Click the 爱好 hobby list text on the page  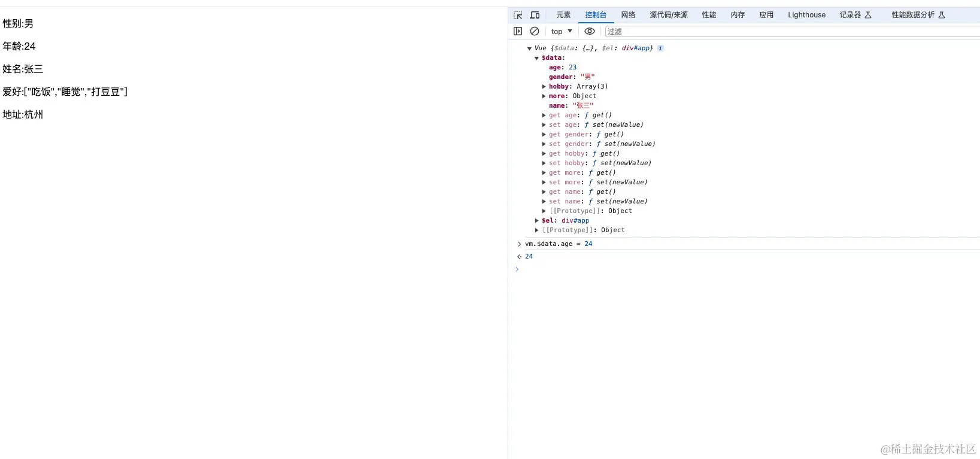[65, 92]
